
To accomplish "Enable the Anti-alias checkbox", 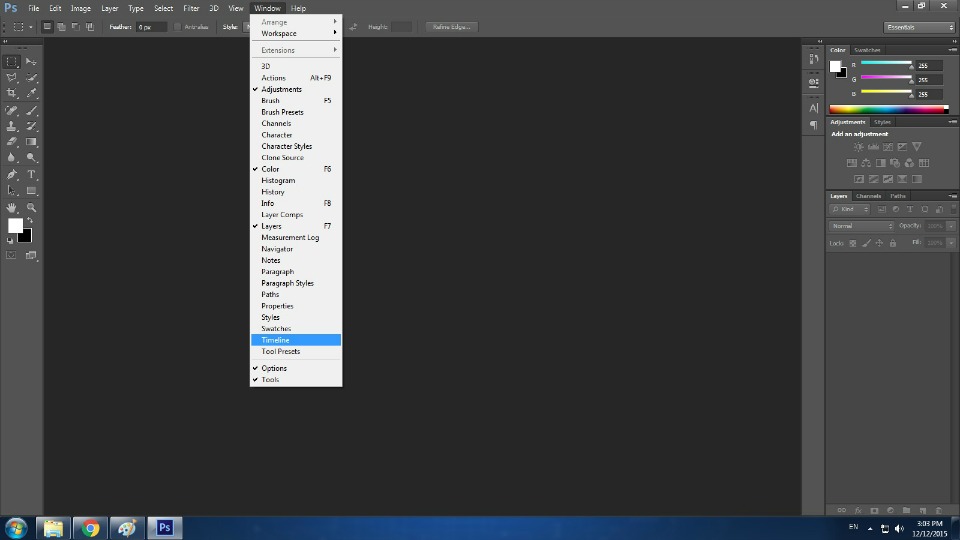I will tap(178, 27).
